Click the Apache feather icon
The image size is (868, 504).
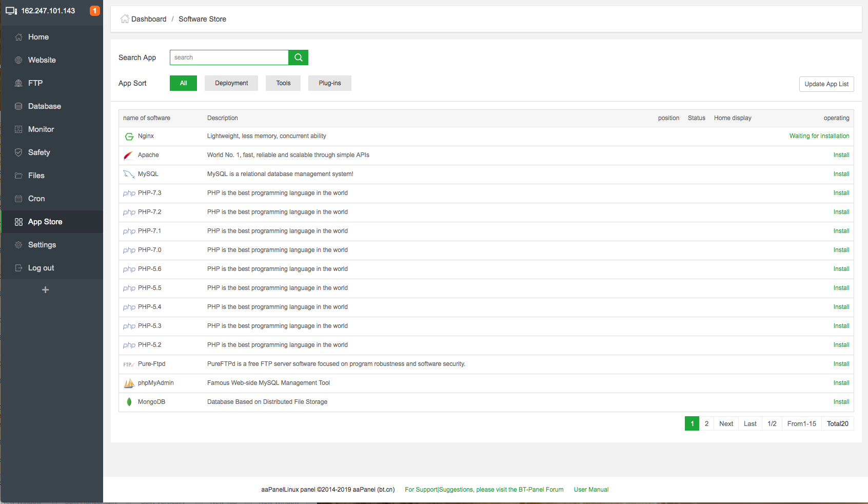click(x=129, y=155)
